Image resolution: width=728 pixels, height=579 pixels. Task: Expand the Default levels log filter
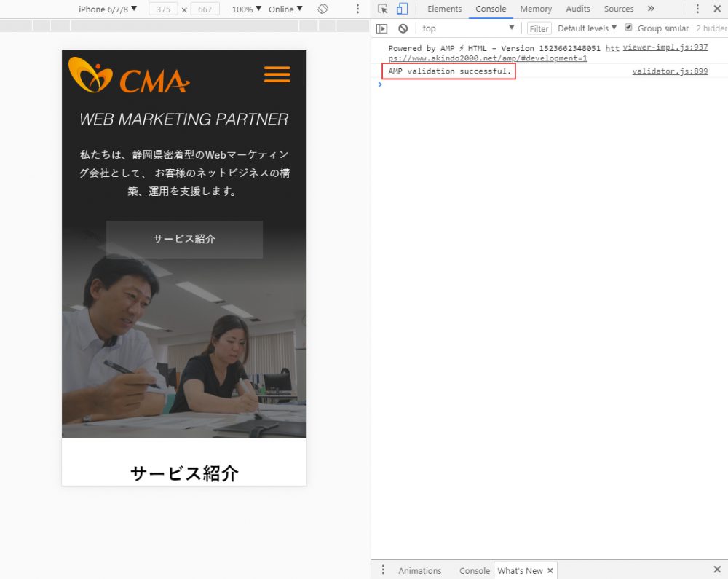point(587,28)
